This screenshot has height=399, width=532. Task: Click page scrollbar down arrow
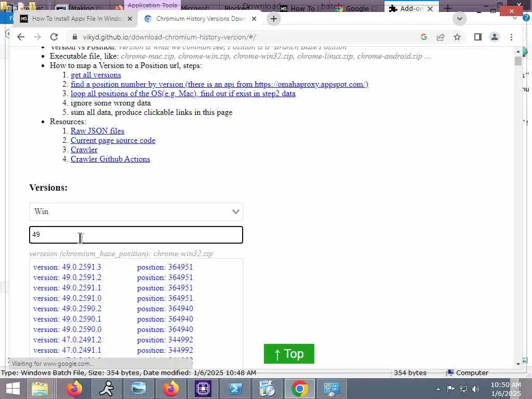pyautogui.click(x=518, y=364)
